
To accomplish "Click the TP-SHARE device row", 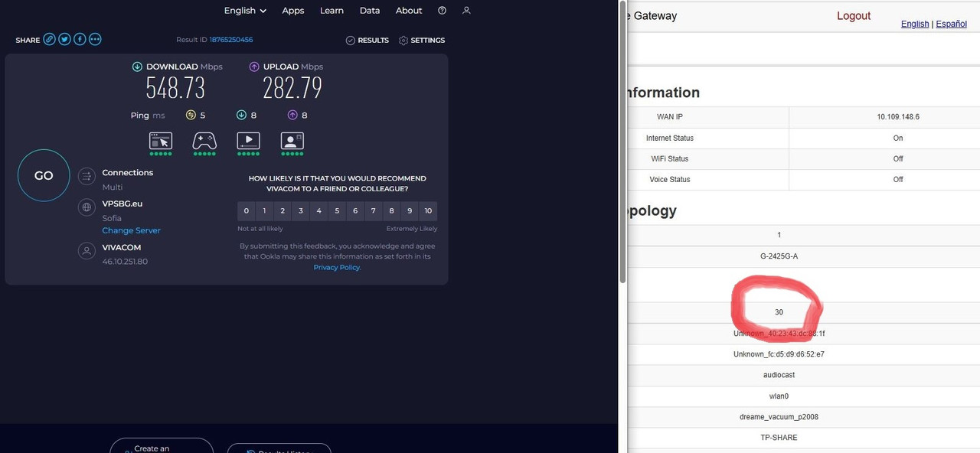I will (779, 438).
